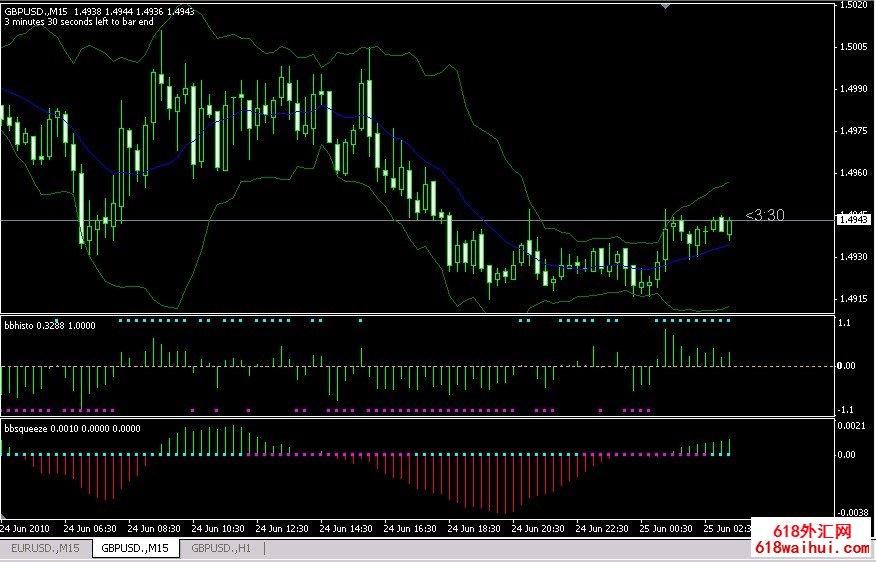
Task: Click the 24 Jun 2010 date label
Action: click(x=25, y=528)
